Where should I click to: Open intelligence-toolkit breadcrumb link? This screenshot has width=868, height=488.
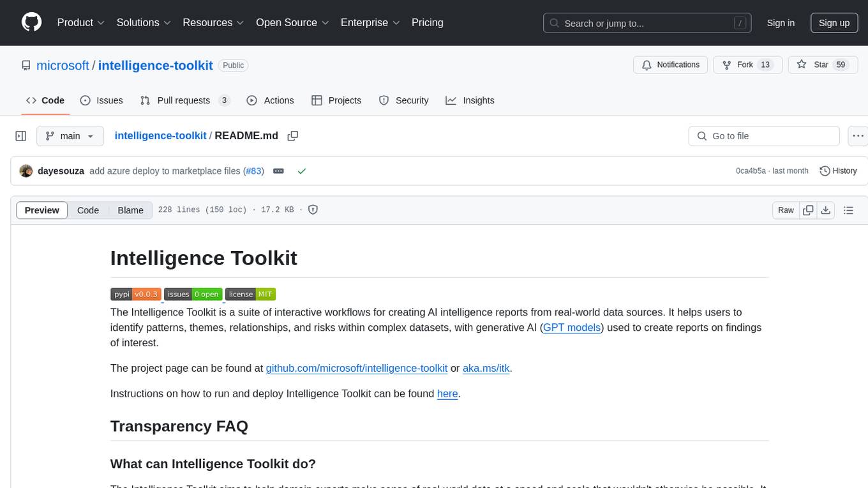(x=160, y=136)
